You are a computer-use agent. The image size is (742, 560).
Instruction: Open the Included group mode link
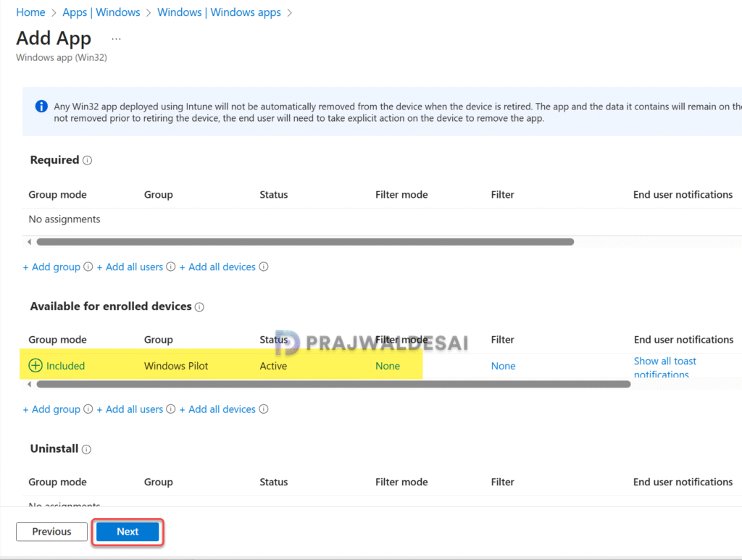point(65,366)
